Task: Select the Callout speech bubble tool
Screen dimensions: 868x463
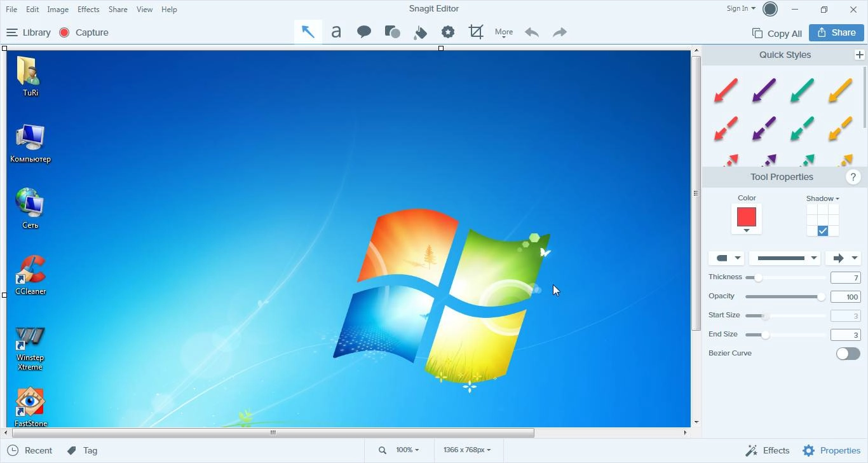Action: pyautogui.click(x=364, y=32)
